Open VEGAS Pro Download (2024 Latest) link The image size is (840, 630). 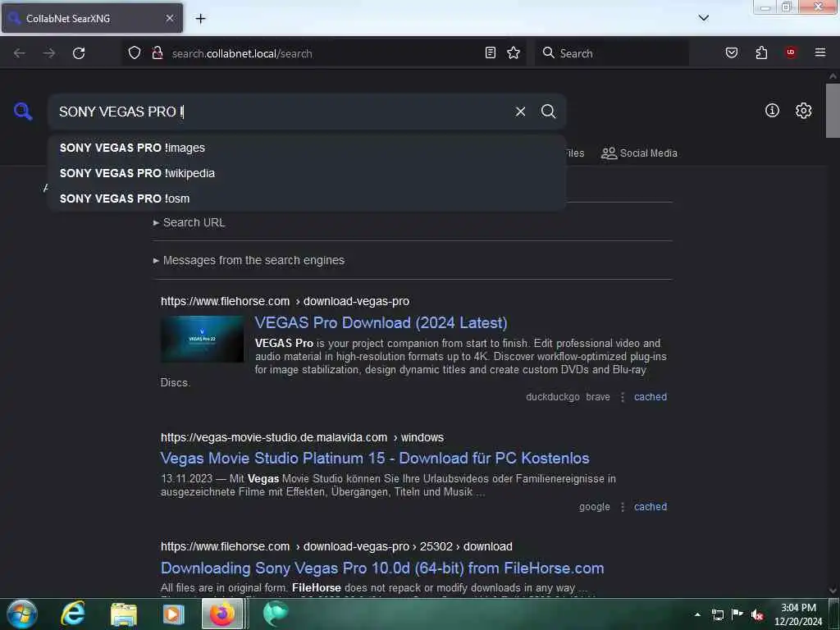pyautogui.click(x=381, y=322)
